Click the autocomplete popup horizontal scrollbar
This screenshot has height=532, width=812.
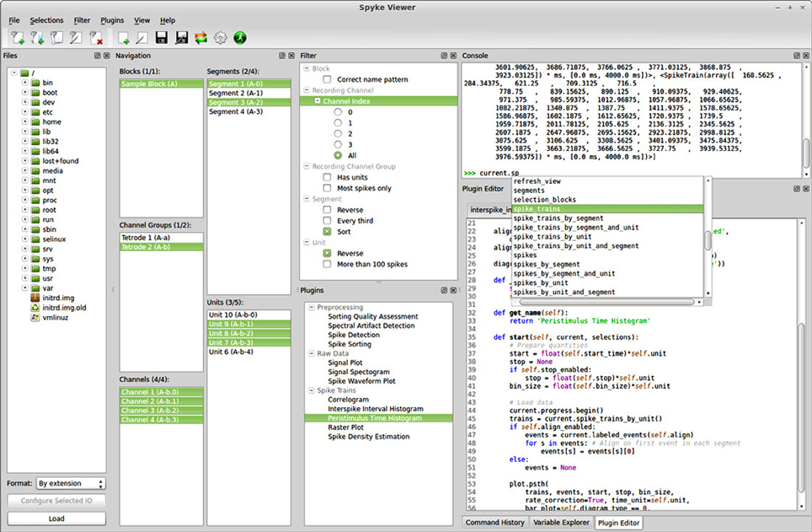[x=607, y=302]
